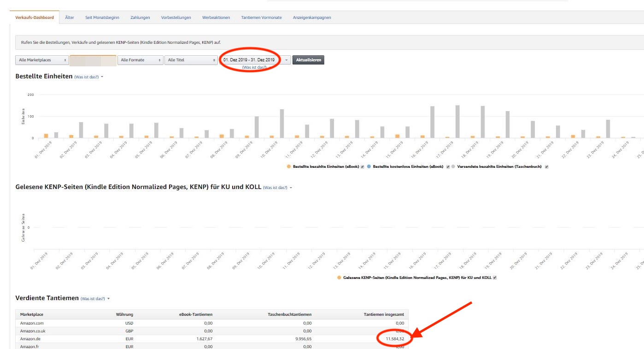Click the Verdiente Tantiemen heading

[x=47, y=298]
